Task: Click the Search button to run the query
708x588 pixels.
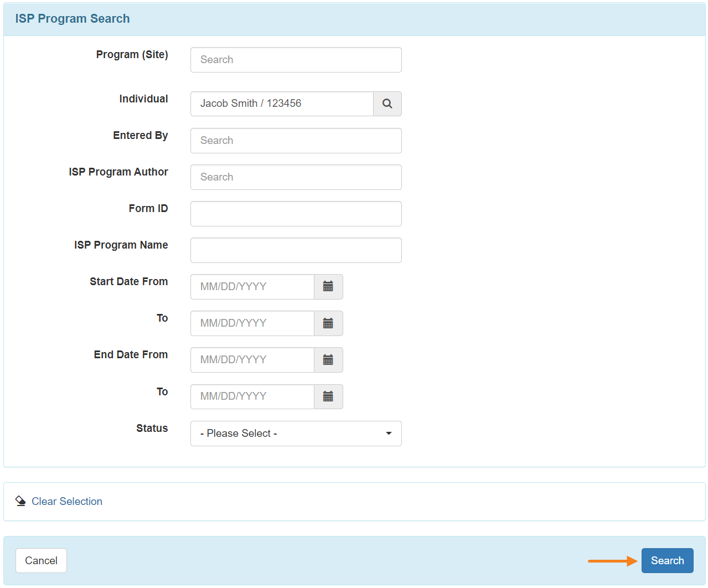Action: tap(667, 560)
